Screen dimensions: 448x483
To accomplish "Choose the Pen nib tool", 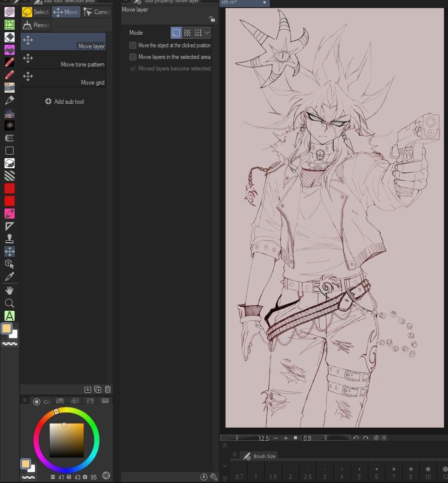I will pos(10,100).
